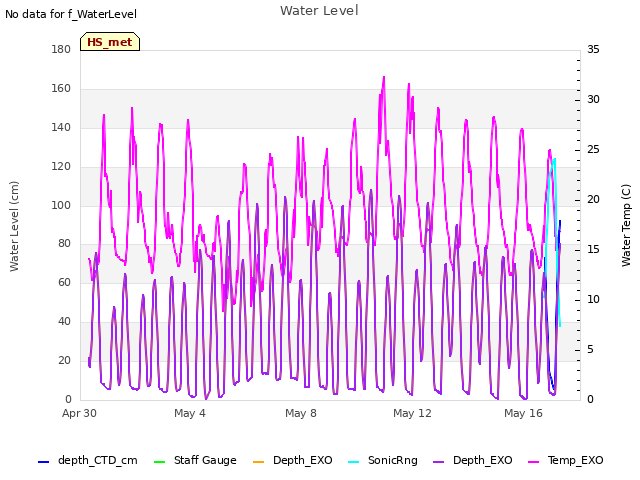The width and height of the screenshot is (640, 480).
Task: Click the Apr 30 x-axis label
Action: (79, 413)
